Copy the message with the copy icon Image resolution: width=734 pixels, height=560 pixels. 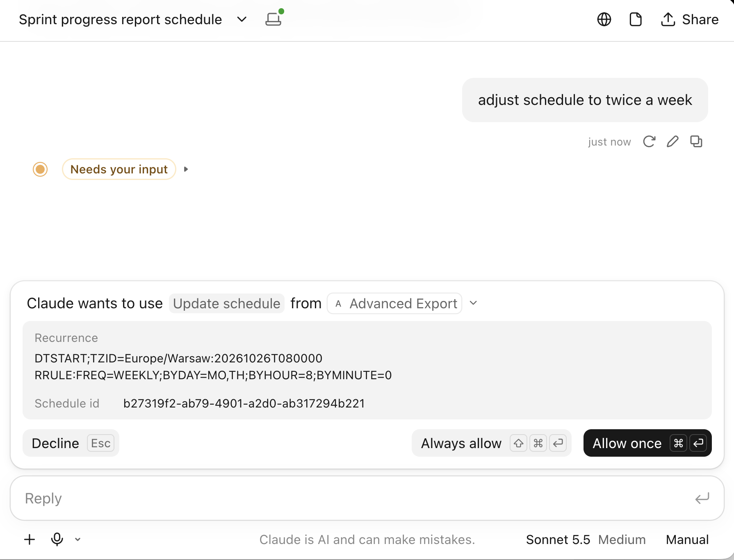696,141
